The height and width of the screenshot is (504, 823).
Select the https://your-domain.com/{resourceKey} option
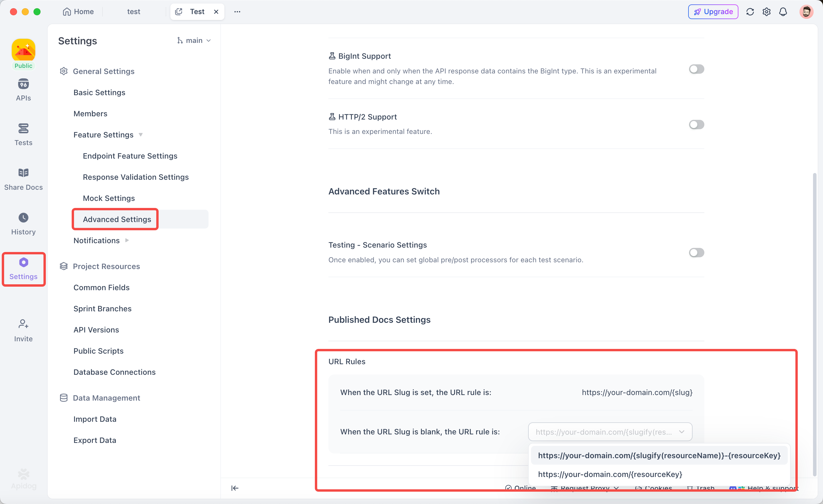pyautogui.click(x=659, y=474)
